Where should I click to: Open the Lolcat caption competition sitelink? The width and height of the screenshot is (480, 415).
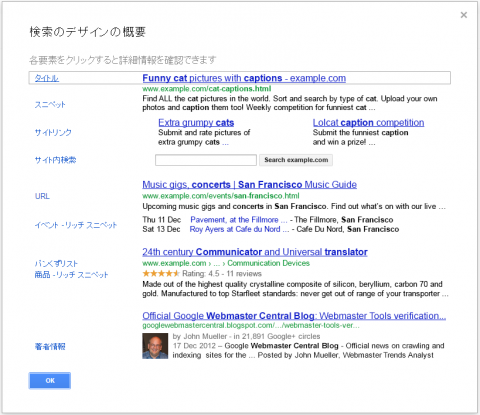click(368, 123)
